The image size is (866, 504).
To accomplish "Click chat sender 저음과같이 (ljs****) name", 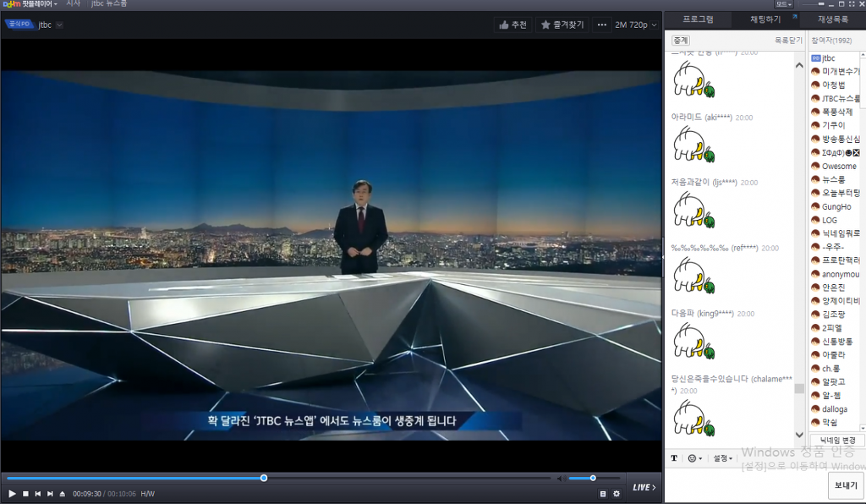I will click(704, 182).
